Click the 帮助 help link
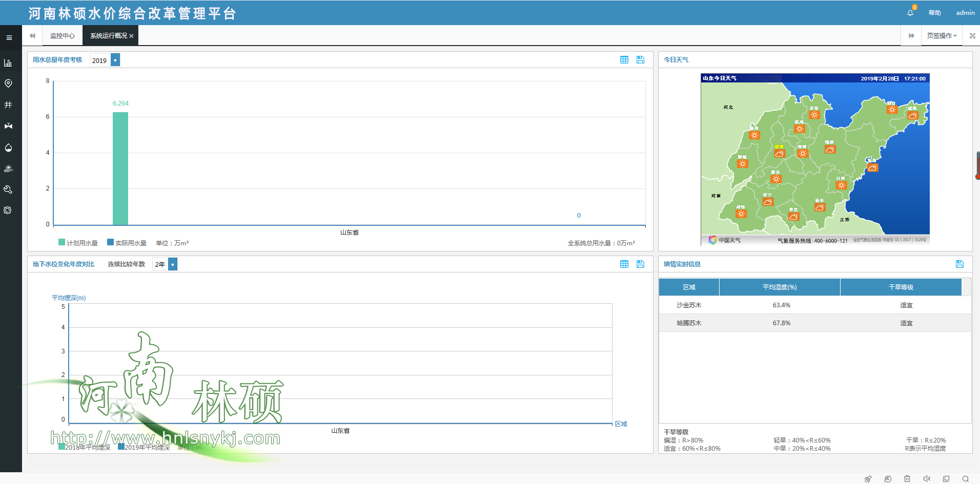The height and width of the screenshot is (484, 980). [x=934, y=13]
